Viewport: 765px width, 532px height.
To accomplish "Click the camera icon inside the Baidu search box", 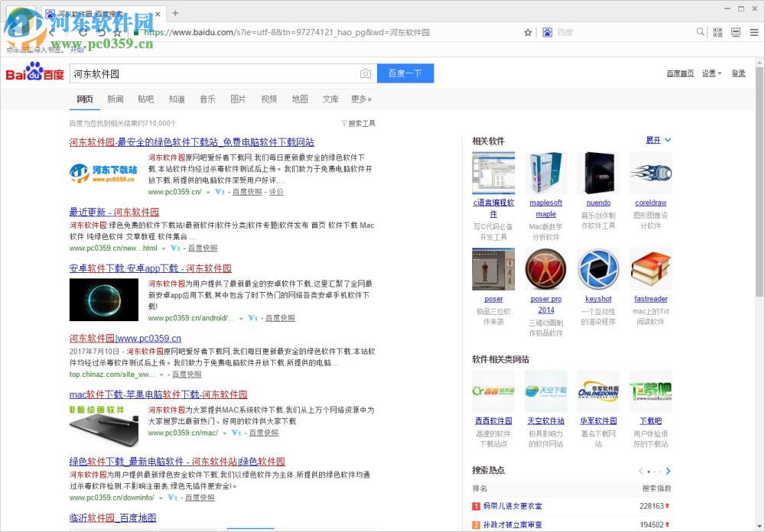I will [x=366, y=73].
